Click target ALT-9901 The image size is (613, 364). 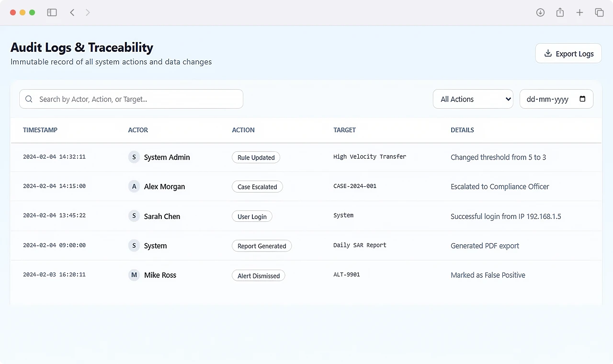click(347, 274)
